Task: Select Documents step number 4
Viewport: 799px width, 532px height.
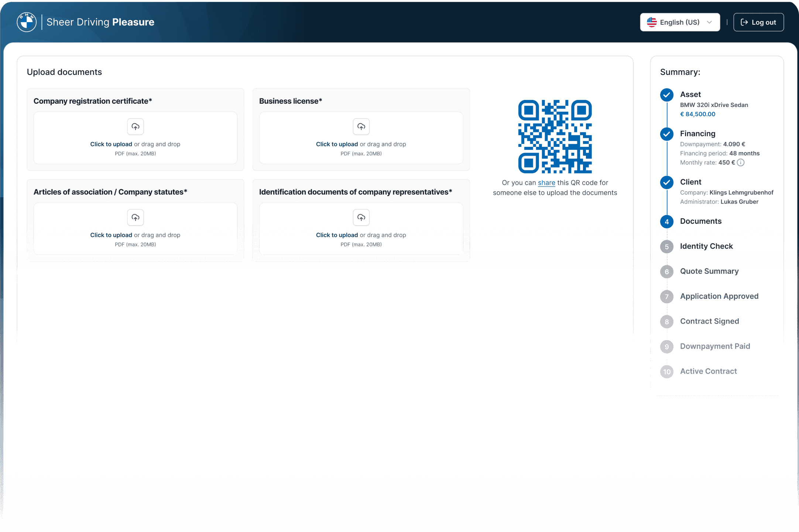Action: point(666,222)
